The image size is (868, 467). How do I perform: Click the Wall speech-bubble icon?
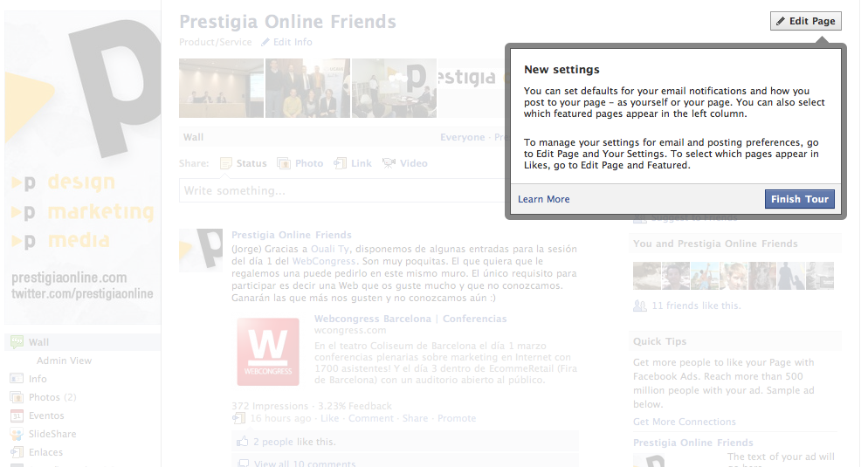point(17,342)
